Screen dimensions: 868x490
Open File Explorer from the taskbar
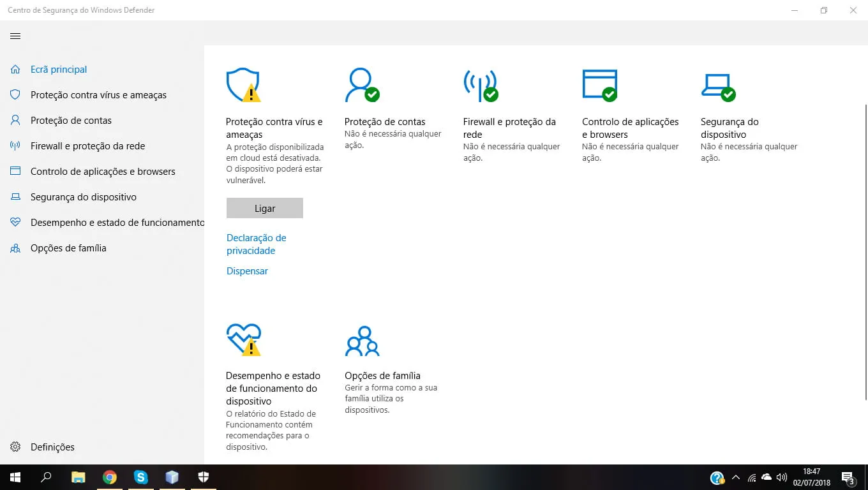click(x=79, y=477)
